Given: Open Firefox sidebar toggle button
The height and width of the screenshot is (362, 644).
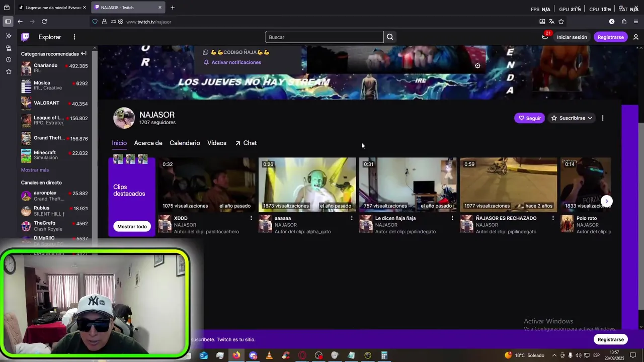Looking at the screenshot, I should click(8, 22).
